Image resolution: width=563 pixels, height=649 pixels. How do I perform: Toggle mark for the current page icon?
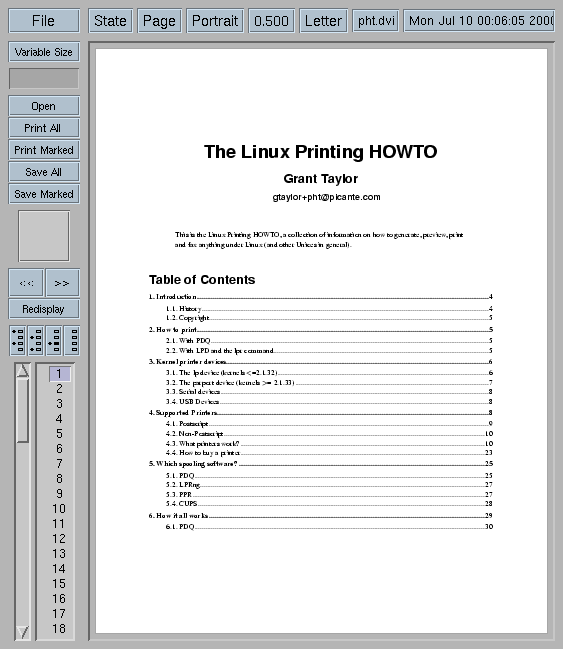pos(54,341)
